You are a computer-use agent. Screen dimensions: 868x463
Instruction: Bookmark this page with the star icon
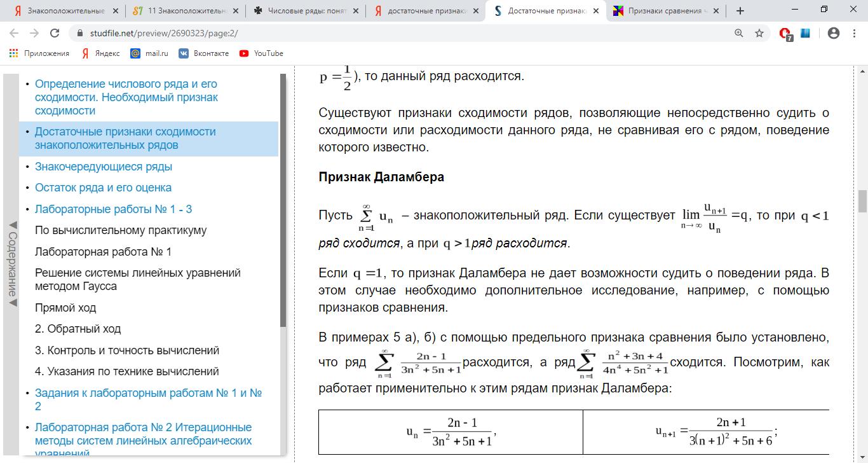[x=759, y=33]
